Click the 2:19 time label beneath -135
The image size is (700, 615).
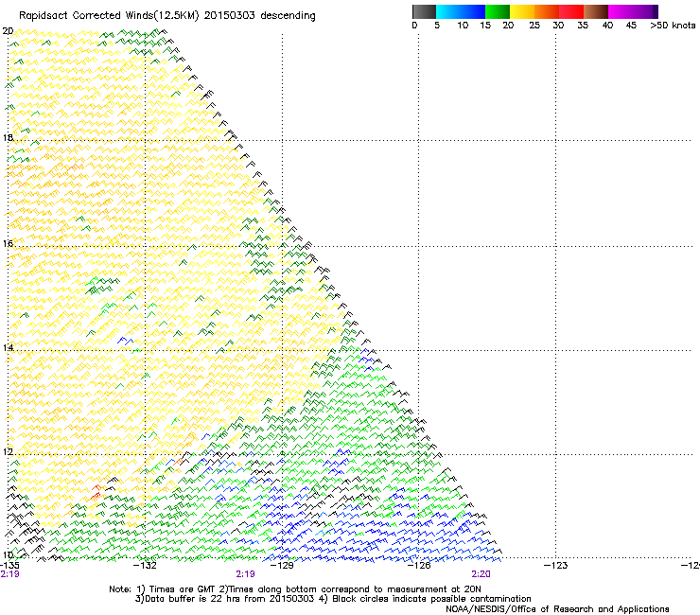tap(9, 574)
